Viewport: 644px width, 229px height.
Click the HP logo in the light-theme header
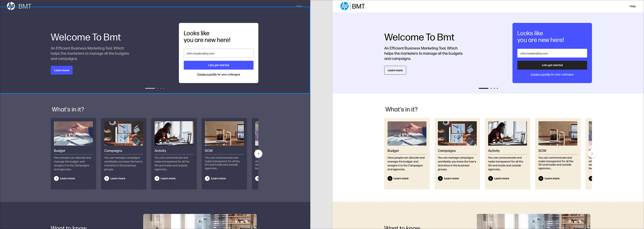click(344, 6)
